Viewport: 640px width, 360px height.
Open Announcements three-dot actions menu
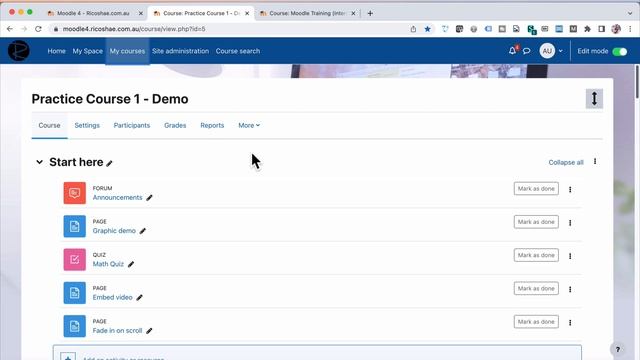click(x=570, y=189)
